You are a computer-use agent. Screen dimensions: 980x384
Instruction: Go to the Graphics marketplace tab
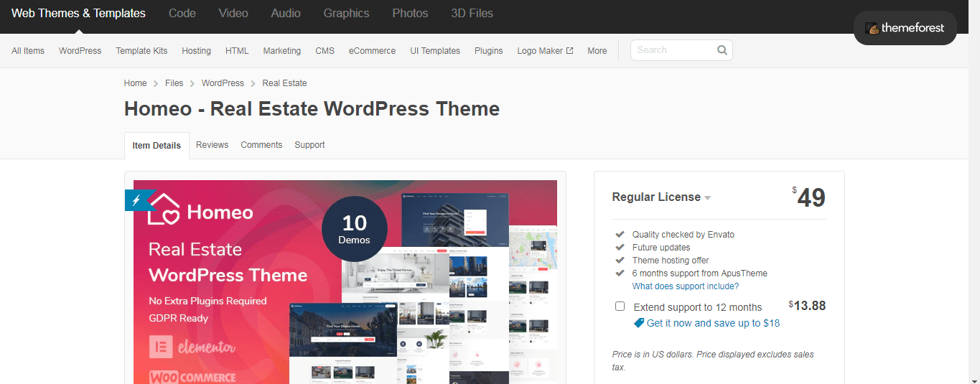click(347, 13)
